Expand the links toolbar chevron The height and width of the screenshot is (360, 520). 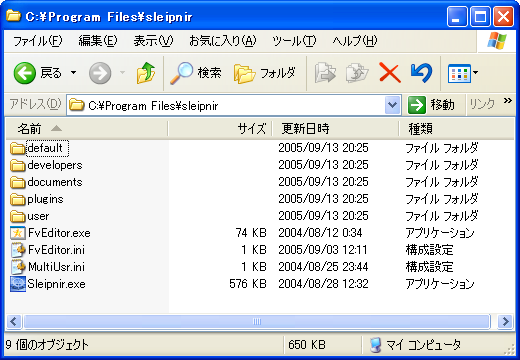(507, 100)
